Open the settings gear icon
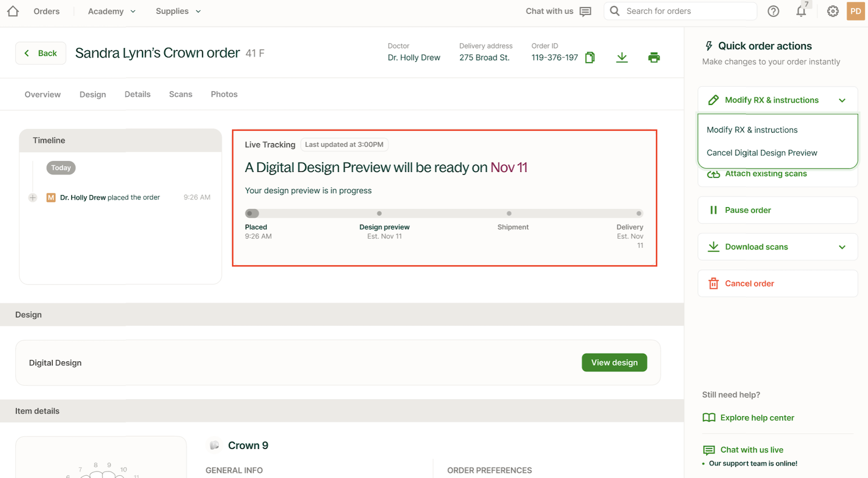868x478 pixels. click(x=833, y=11)
